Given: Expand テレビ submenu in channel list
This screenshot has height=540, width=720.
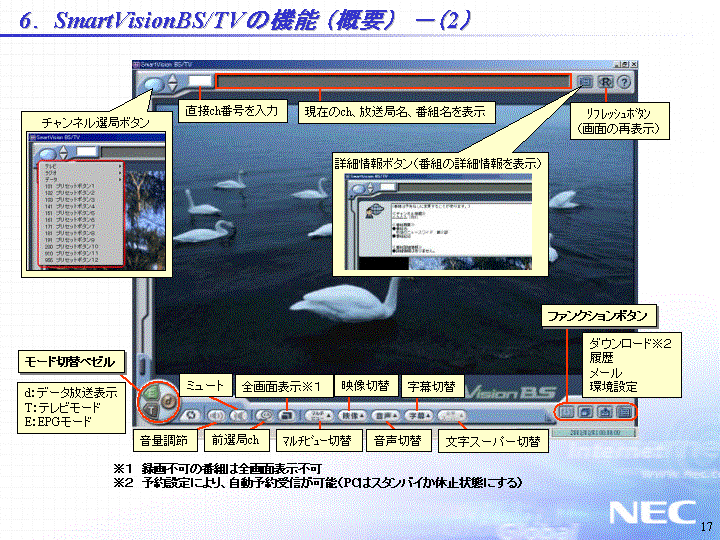Looking at the screenshot, I should [82, 166].
